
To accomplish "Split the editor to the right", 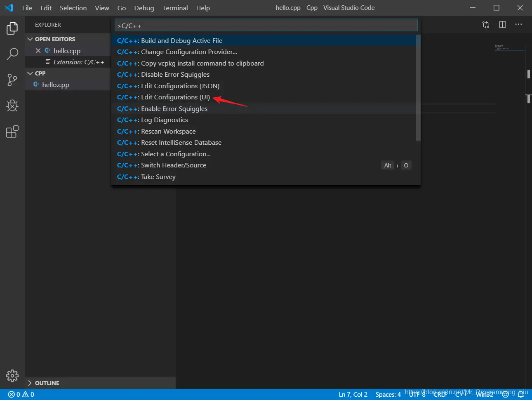I will (502, 25).
